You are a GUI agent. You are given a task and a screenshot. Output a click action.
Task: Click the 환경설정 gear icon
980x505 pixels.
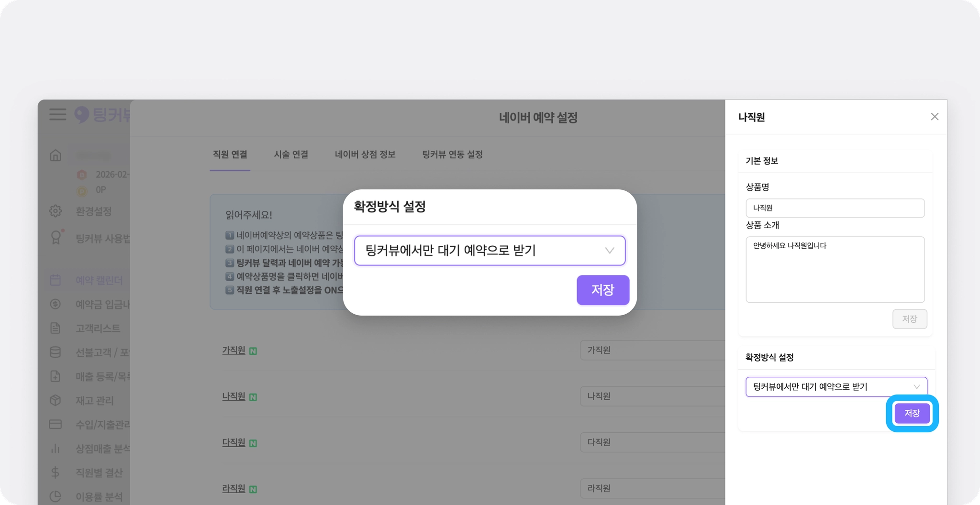click(x=56, y=211)
